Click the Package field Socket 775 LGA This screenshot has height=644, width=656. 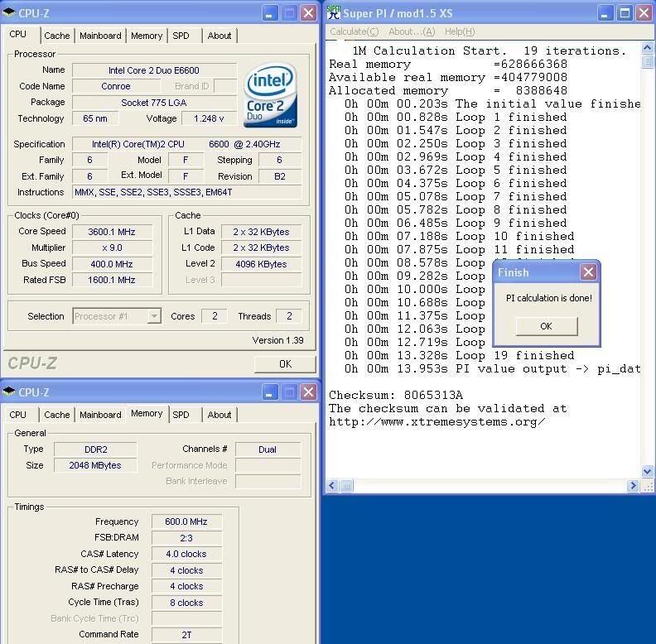pos(154,103)
